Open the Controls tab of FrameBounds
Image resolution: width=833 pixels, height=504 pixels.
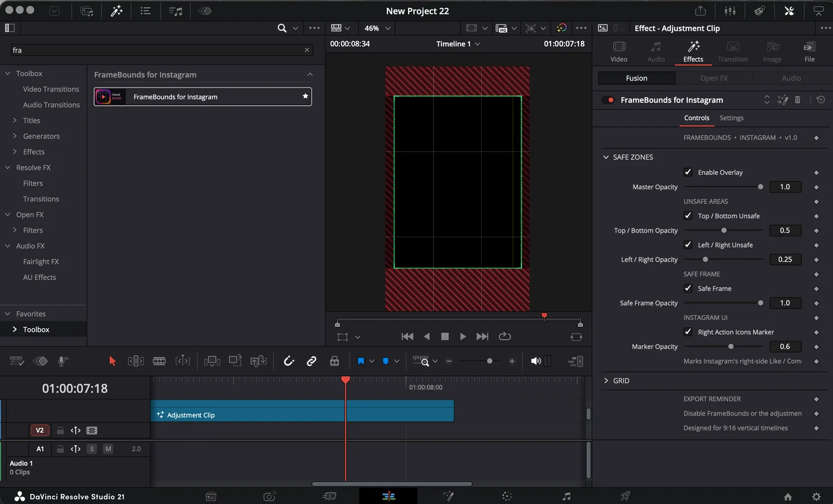697,118
